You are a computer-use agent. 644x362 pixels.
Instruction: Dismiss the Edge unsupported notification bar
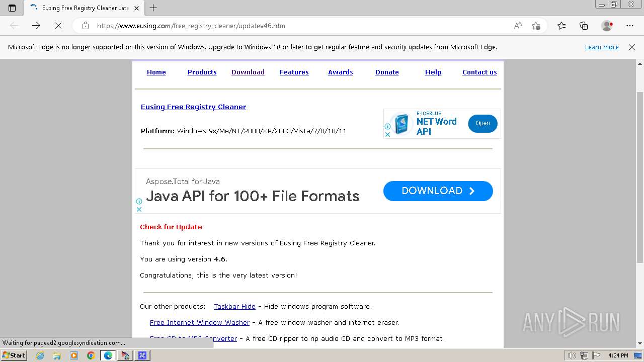pyautogui.click(x=632, y=47)
